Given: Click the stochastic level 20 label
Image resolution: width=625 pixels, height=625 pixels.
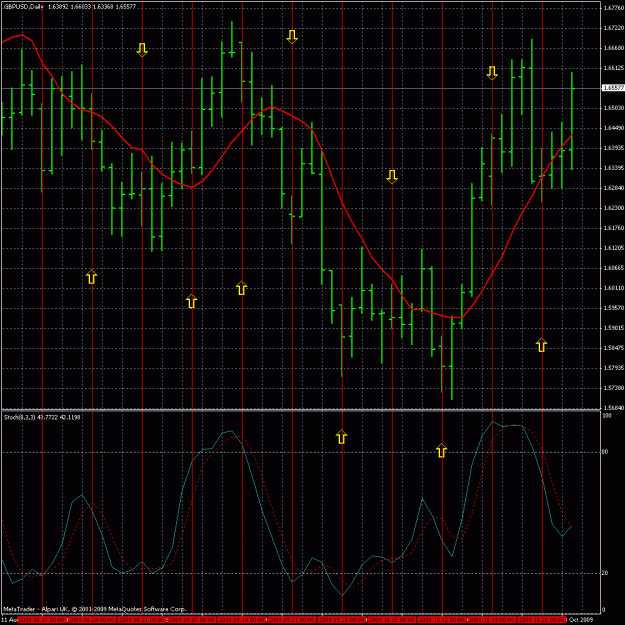Looking at the screenshot, I should [x=605, y=573].
